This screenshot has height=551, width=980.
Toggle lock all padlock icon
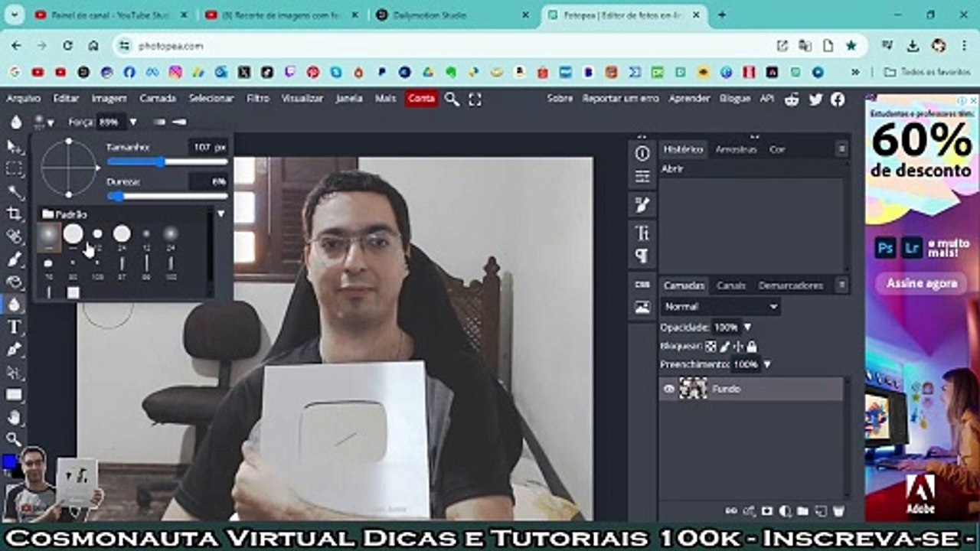(x=752, y=346)
